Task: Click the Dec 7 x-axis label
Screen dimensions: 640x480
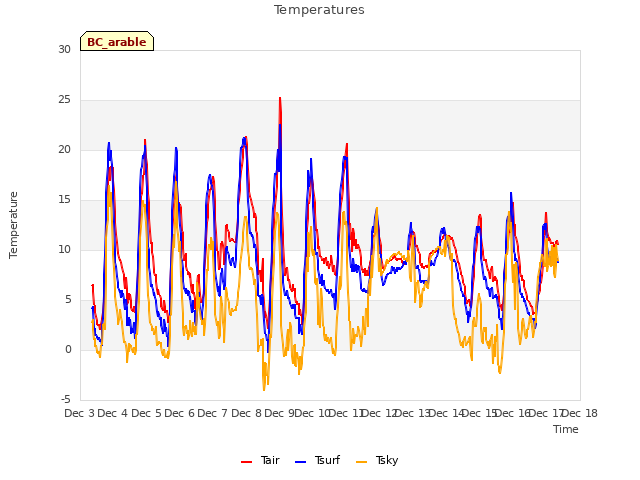Action: pos(213,413)
